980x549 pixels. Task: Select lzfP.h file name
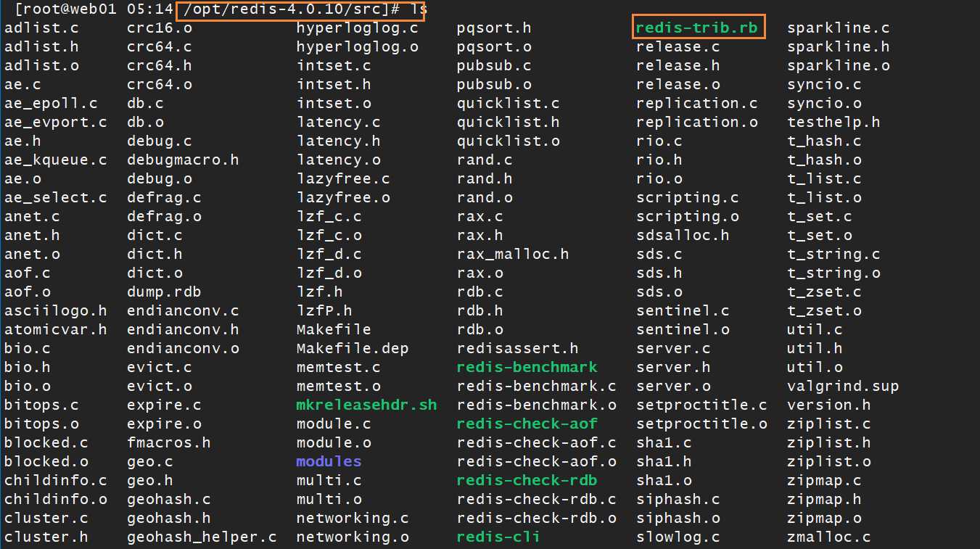324,310
